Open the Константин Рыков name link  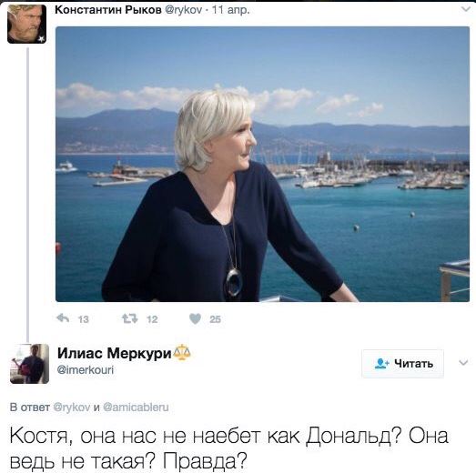point(108,10)
